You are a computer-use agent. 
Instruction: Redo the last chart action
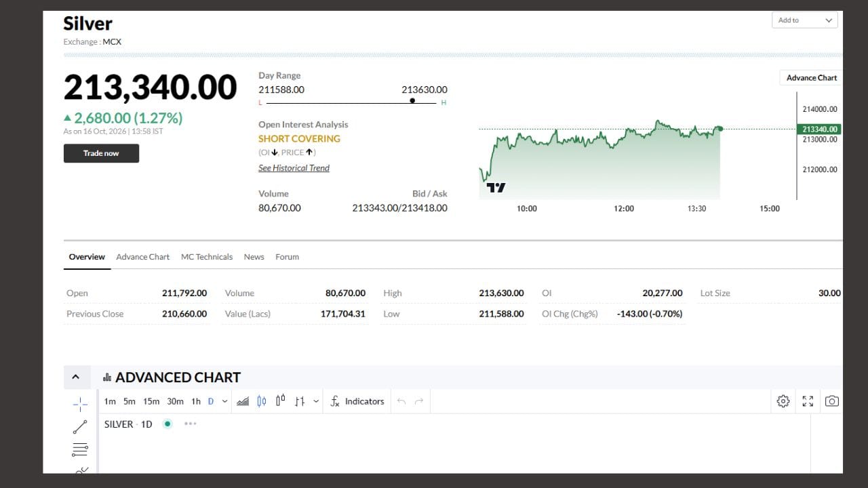(x=419, y=401)
